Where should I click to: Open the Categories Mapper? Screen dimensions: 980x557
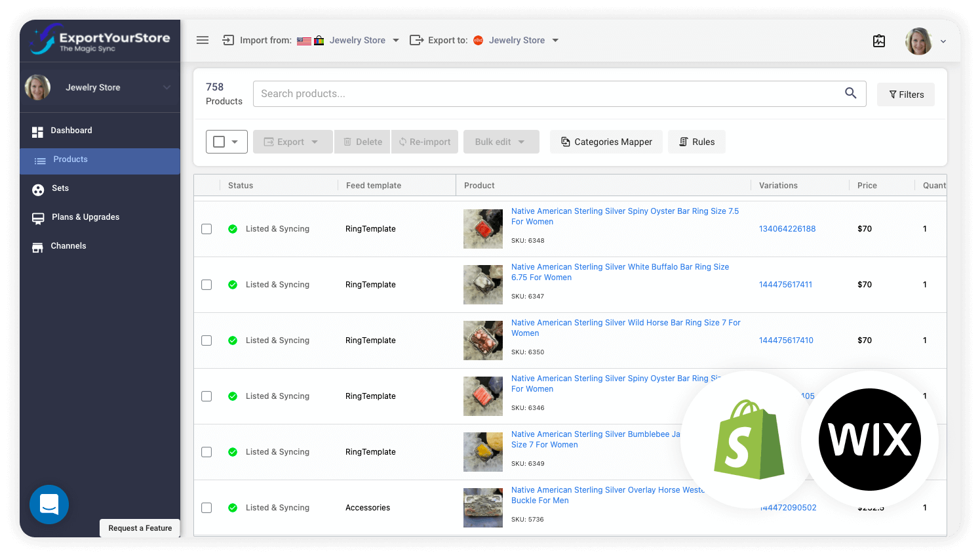pyautogui.click(x=606, y=142)
